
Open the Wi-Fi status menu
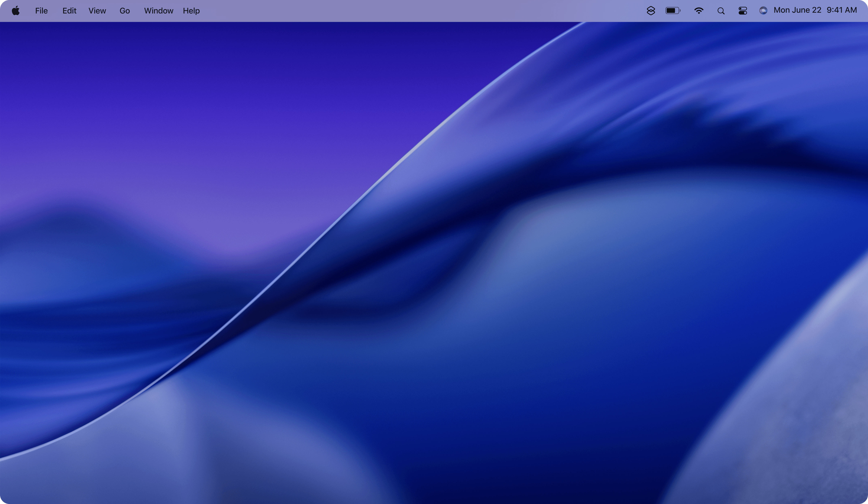[x=699, y=11]
